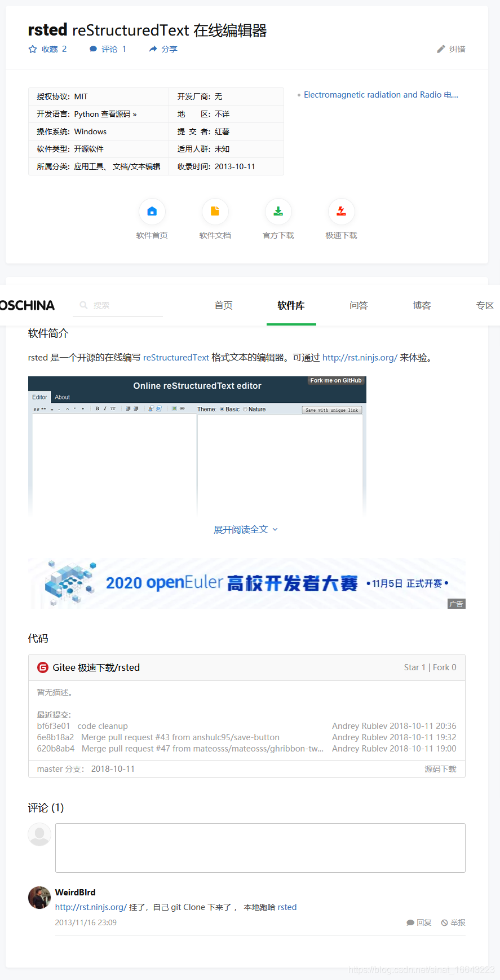Click the online editor screenshot image
500x980 pixels.
(x=197, y=445)
